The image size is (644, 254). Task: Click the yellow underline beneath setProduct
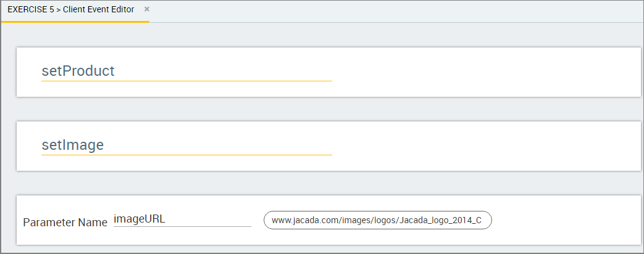tap(186, 81)
